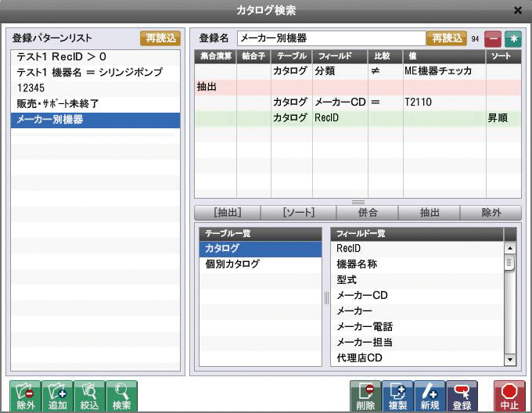This screenshot has width=532, height=413.
Task: Click the 結合子 column header
Action: point(253,56)
